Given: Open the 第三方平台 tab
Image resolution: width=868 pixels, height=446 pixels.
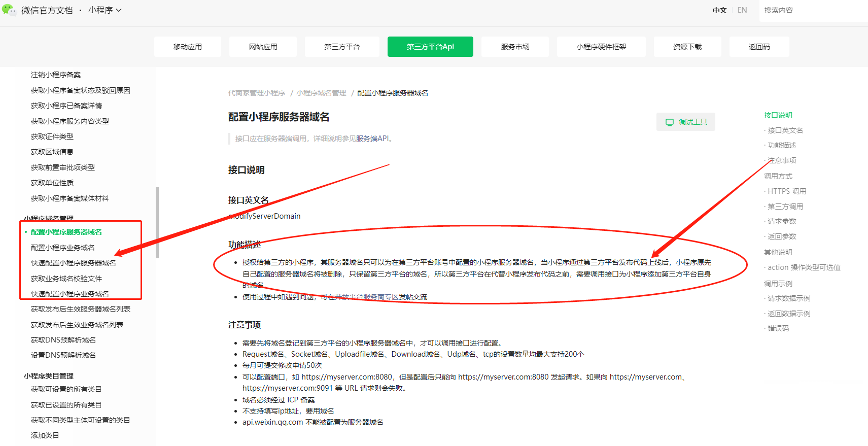Looking at the screenshot, I should click(x=342, y=47).
